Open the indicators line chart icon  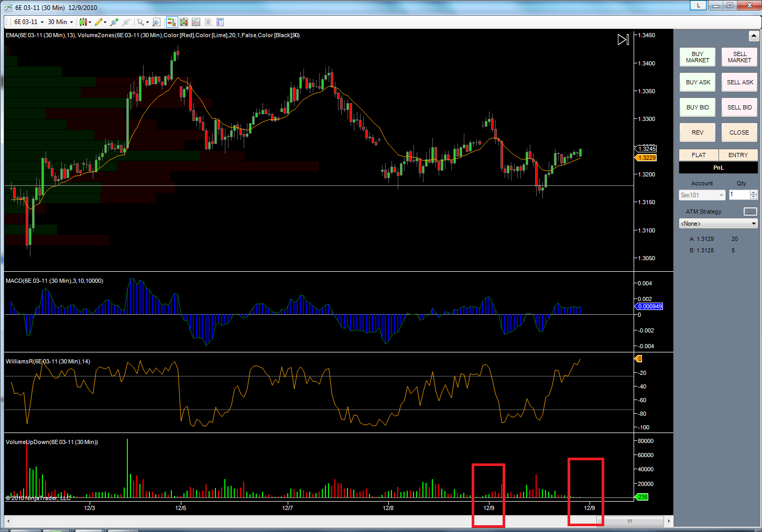196,22
